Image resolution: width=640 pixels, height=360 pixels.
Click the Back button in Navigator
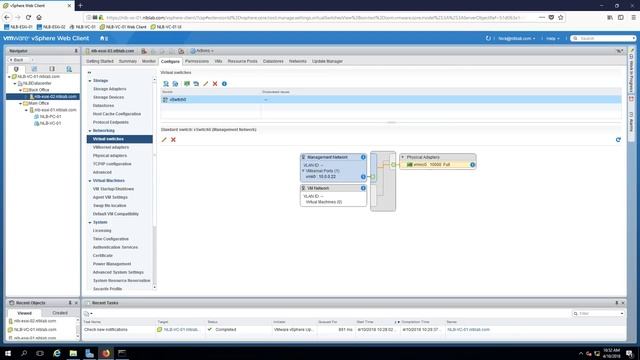tap(17, 60)
